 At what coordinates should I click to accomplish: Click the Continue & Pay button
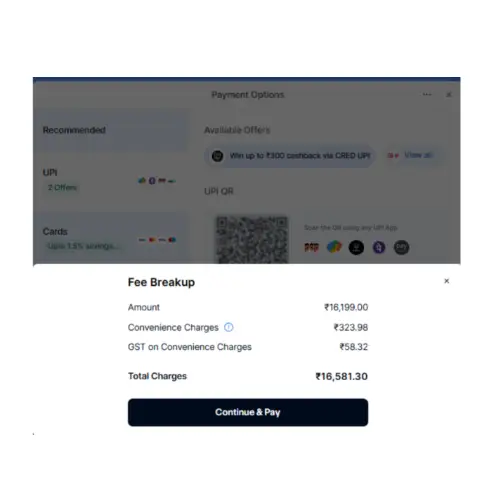click(x=248, y=412)
